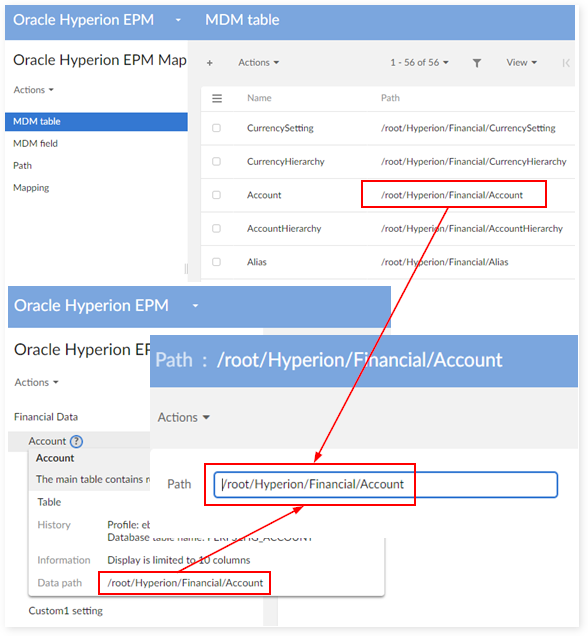Screen dimensions: 588x636
Task: Select MDM field in the sidebar
Action: [35, 144]
